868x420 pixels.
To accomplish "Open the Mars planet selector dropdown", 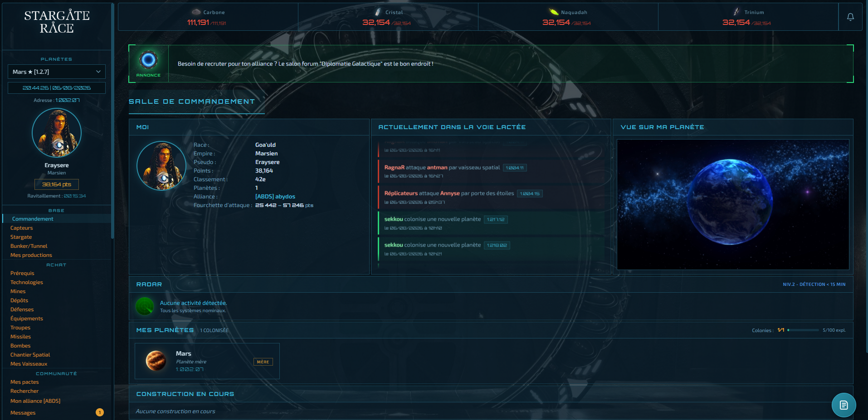I will pos(57,72).
